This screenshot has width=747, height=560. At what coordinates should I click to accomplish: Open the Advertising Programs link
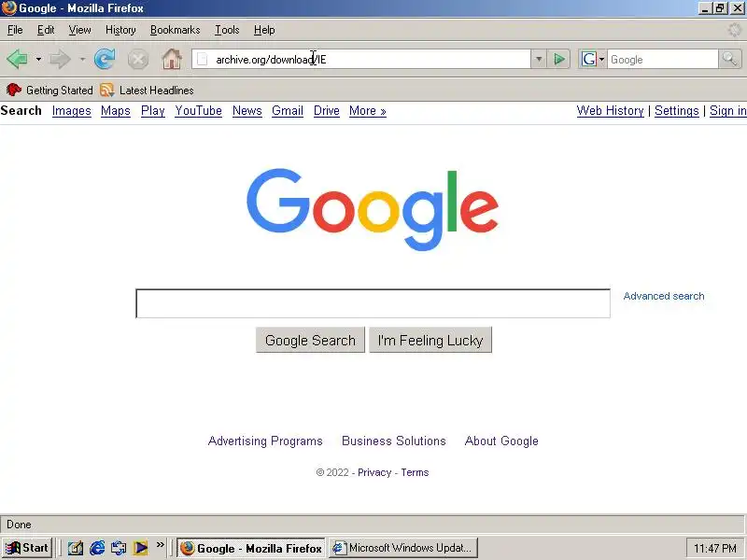[265, 441]
